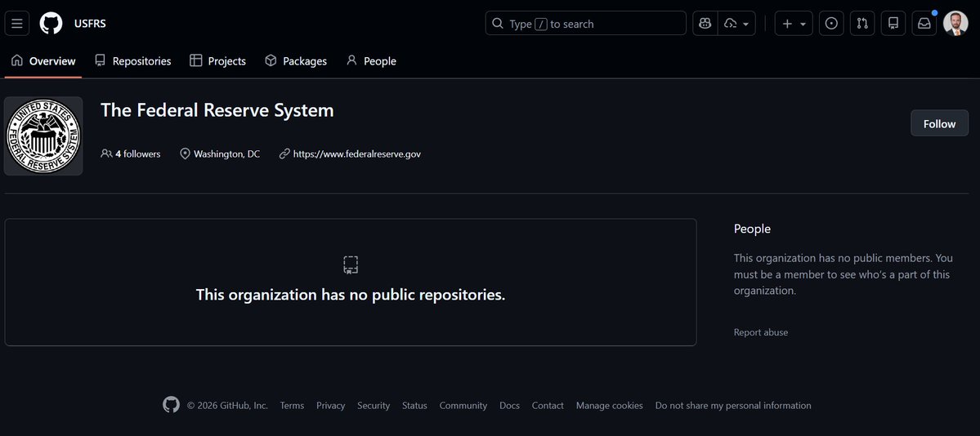
Task: Click 'This organization has no public repositories.' text
Action: (351, 295)
